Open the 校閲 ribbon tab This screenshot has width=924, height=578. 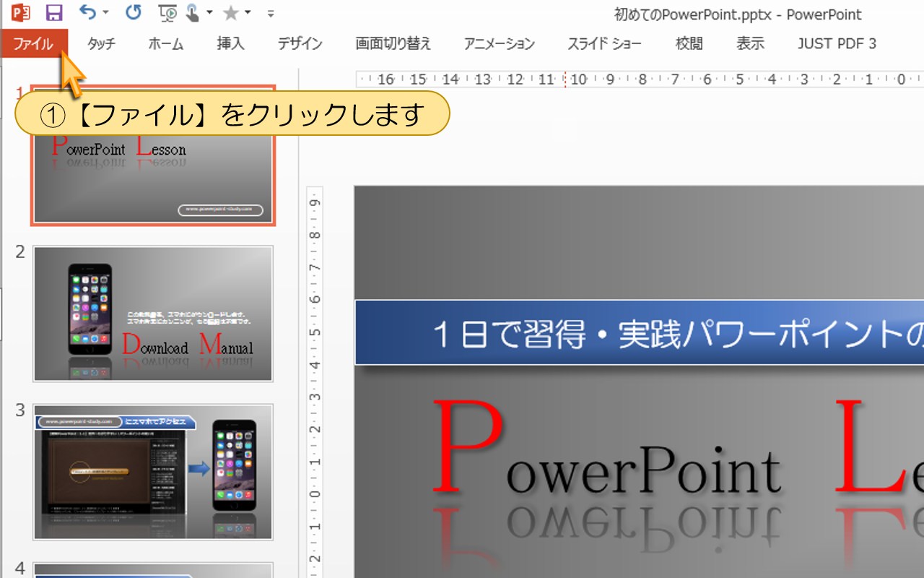689,43
